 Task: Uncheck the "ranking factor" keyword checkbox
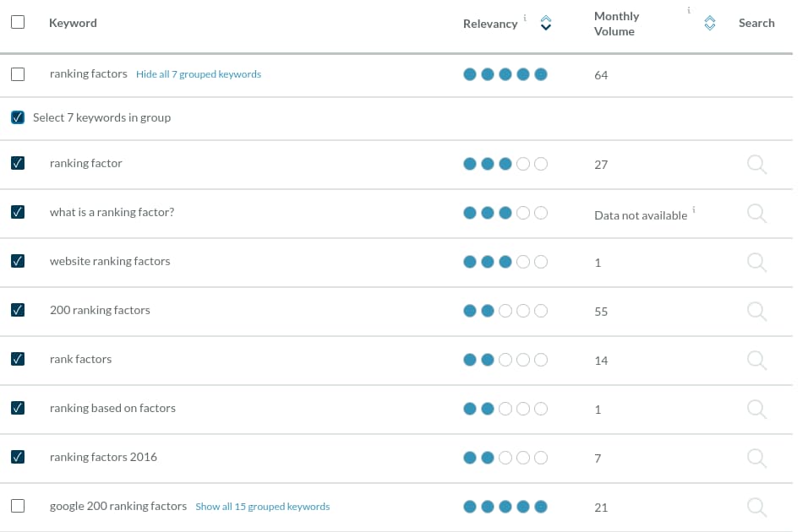(x=18, y=163)
